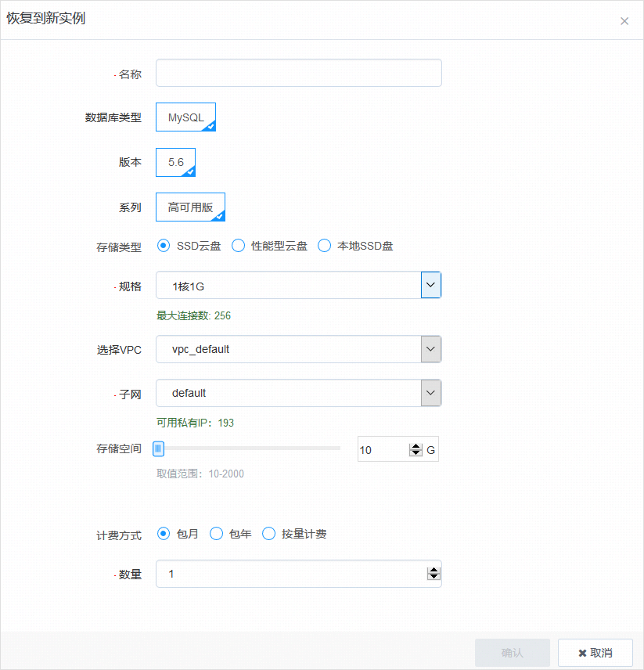Expand the 子网 dropdown arrow
The image size is (644, 670).
(x=431, y=393)
